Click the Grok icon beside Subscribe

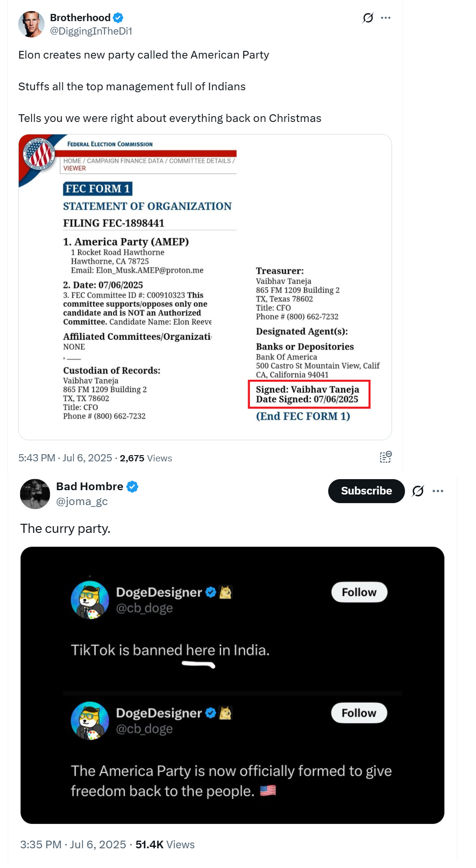[x=418, y=491]
